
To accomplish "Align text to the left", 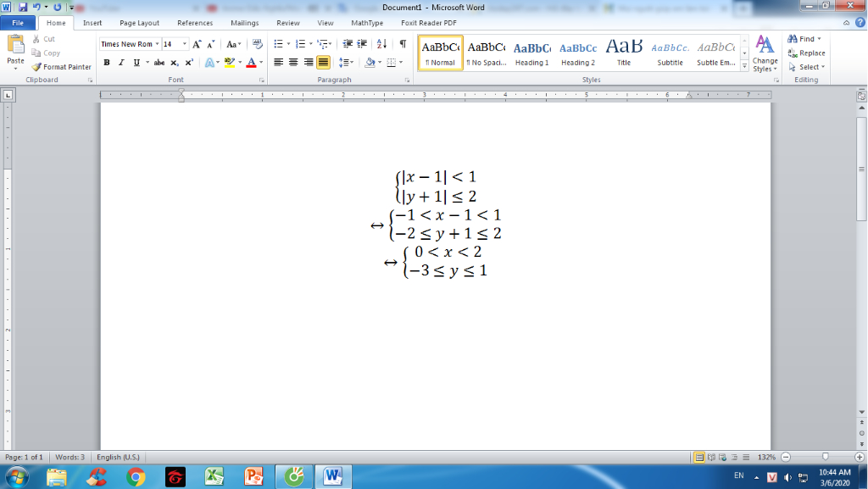I will [278, 63].
